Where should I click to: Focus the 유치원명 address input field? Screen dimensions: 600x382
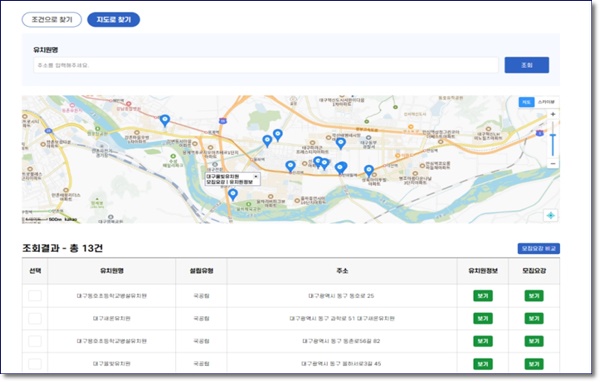click(266, 65)
